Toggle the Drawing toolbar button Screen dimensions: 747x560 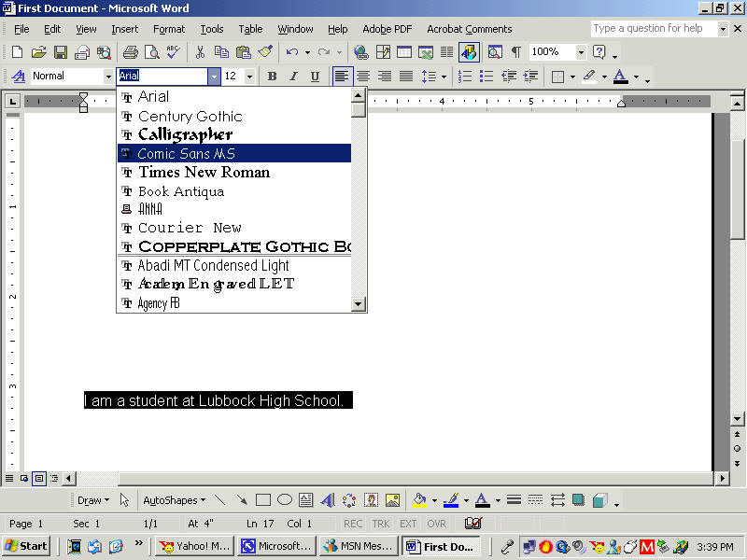point(469,52)
